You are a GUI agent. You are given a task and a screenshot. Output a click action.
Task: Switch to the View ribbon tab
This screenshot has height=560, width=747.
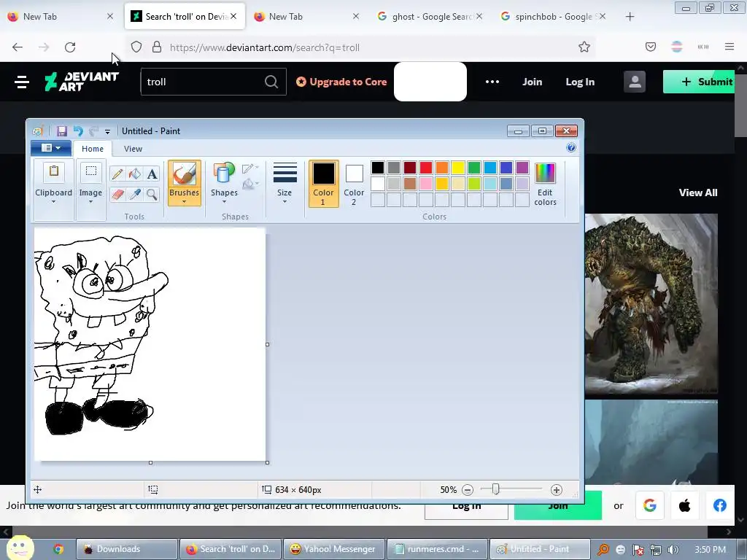(x=133, y=149)
